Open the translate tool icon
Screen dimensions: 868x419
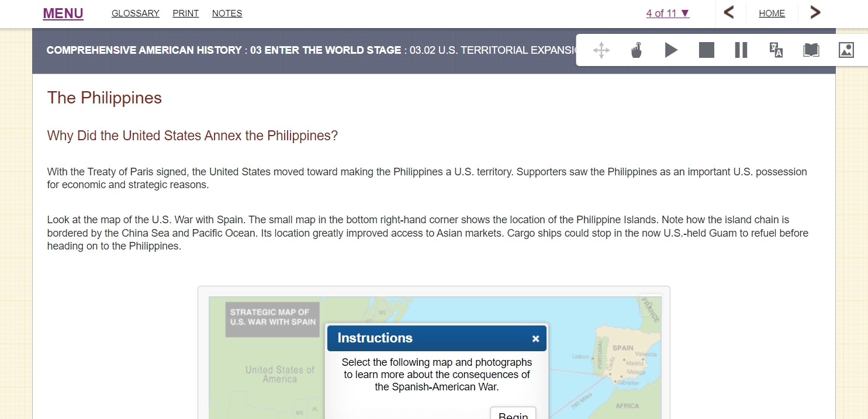[x=776, y=50]
